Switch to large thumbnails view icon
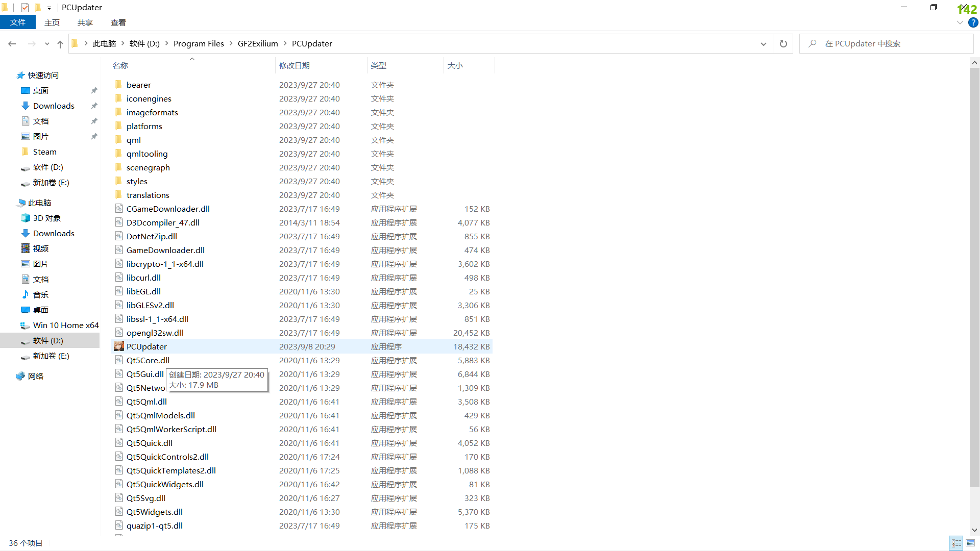This screenshot has width=980, height=551. pyautogui.click(x=970, y=543)
